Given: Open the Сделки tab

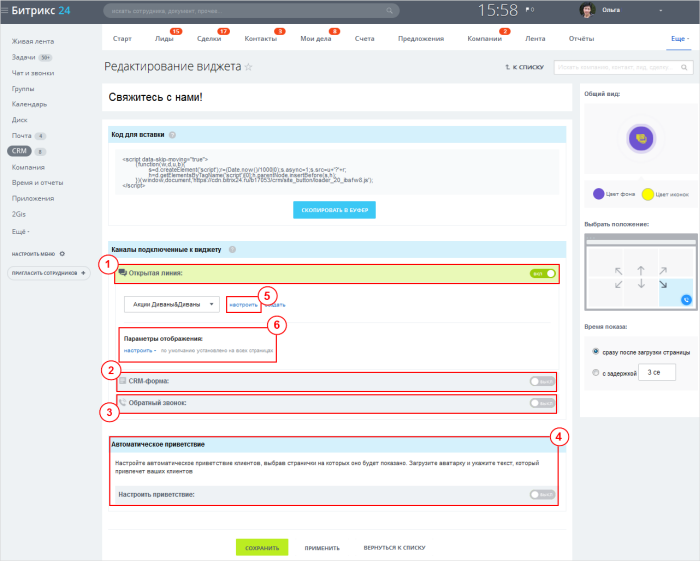Looking at the screenshot, I should (209, 39).
